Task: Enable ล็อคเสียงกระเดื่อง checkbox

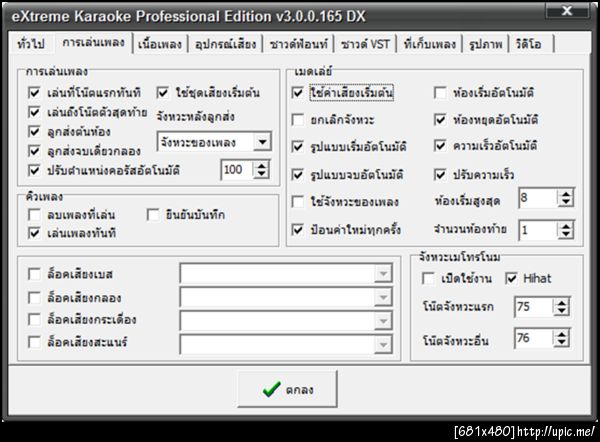Action: tap(34, 320)
